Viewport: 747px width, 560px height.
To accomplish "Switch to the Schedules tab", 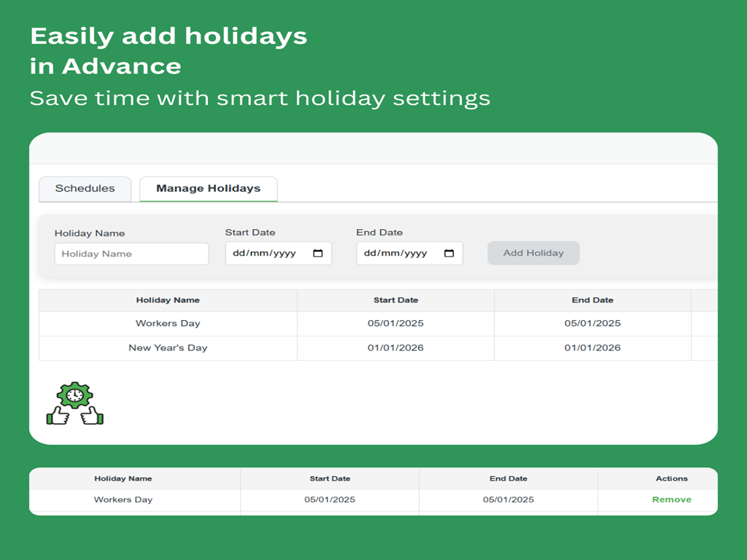I will 85,188.
